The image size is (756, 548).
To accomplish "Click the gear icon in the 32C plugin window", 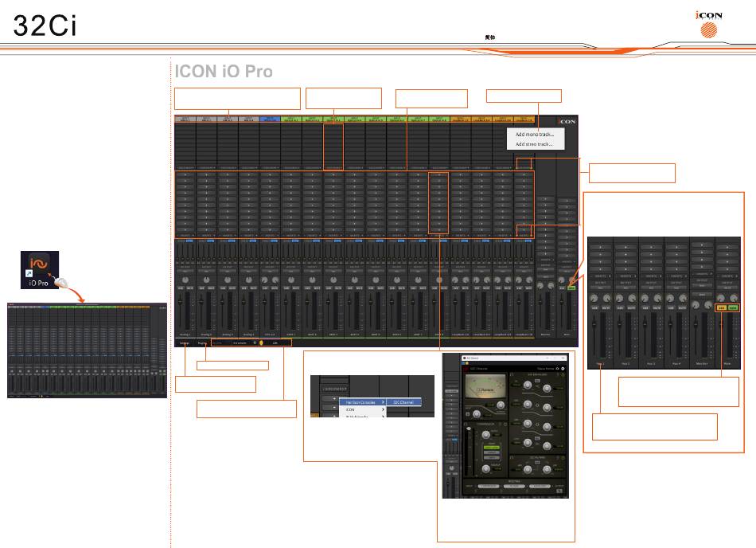I will click(x=563, y=369).
